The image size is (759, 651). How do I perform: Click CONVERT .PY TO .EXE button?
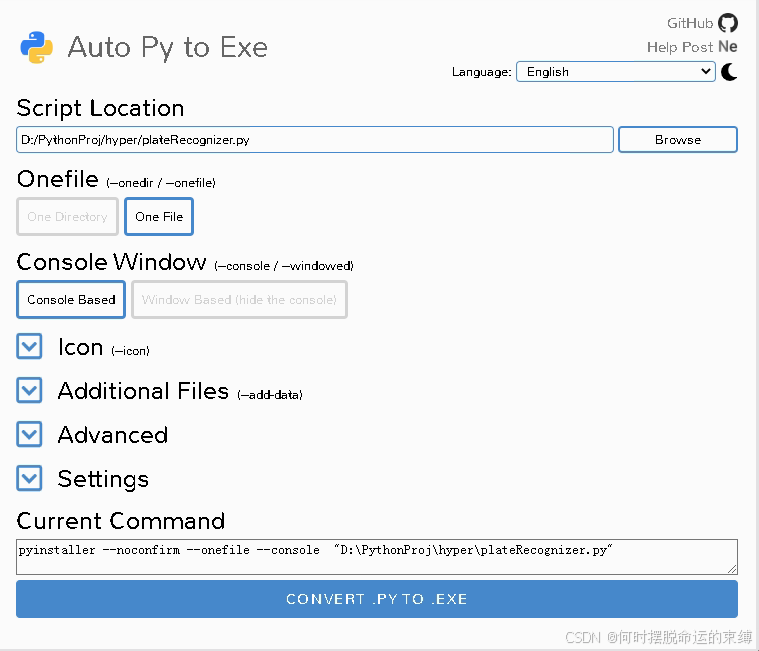[377, 599]
